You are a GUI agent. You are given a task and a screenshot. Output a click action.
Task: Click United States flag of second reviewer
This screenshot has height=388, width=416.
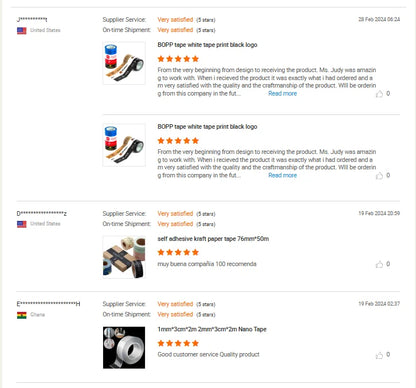22,224
